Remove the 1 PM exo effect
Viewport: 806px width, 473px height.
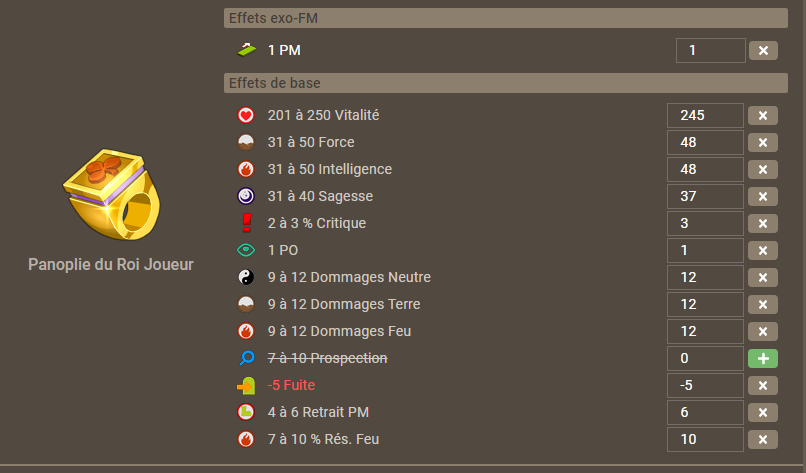point(763,50)
